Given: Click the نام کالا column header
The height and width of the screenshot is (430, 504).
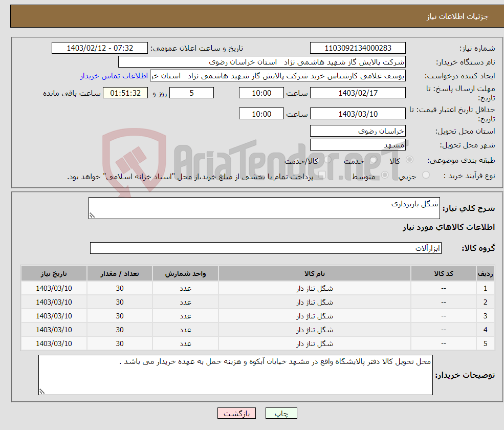Looking at the screenshot, I should [x=315, y=274].
